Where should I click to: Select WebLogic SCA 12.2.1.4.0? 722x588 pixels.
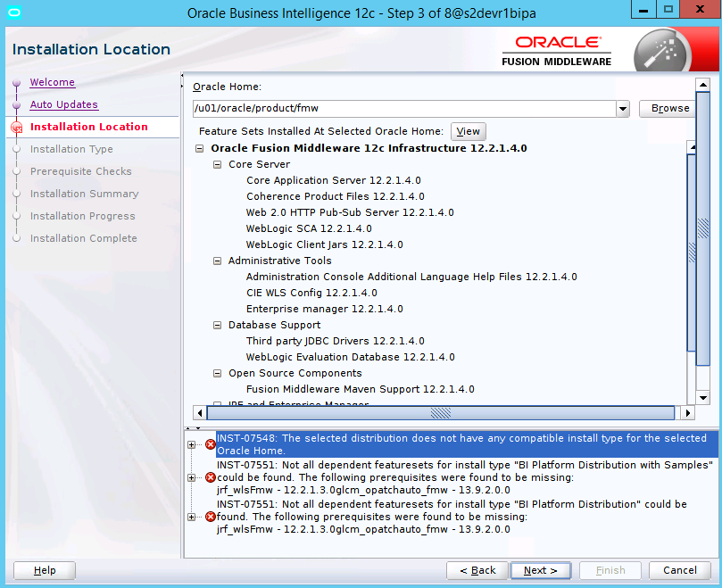click(x=309, y=228)
